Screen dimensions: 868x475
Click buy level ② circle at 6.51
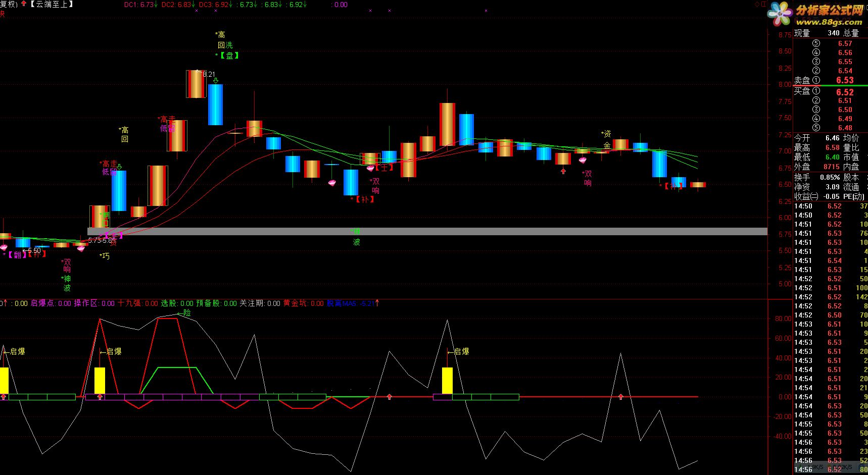pyautogui.click(x=816, y=100)
